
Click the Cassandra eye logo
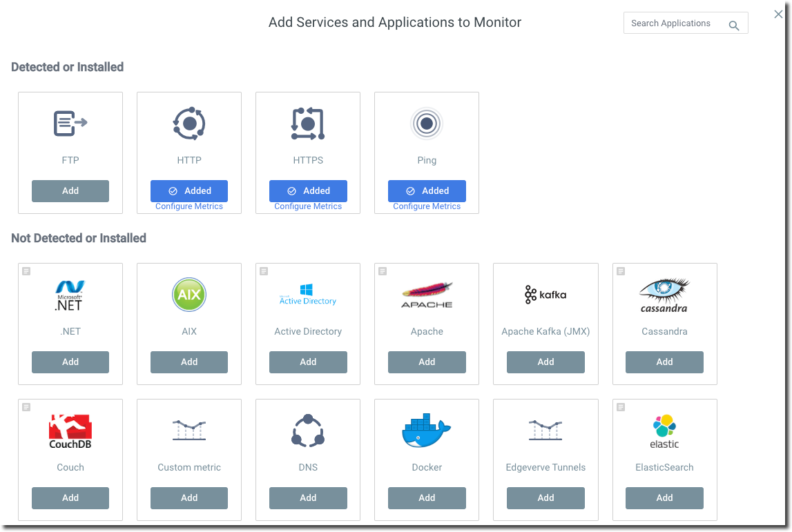coord(664,294)
